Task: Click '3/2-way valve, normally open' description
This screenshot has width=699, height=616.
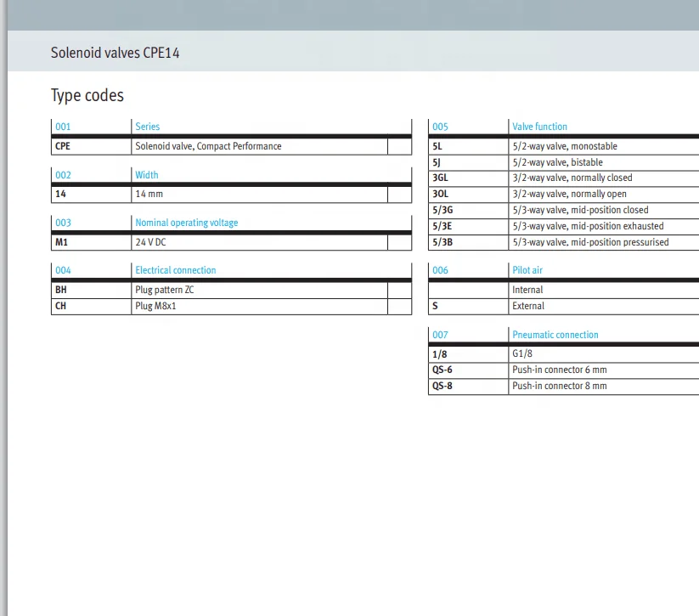Action: pyautogui.click(x=569, y=194)
